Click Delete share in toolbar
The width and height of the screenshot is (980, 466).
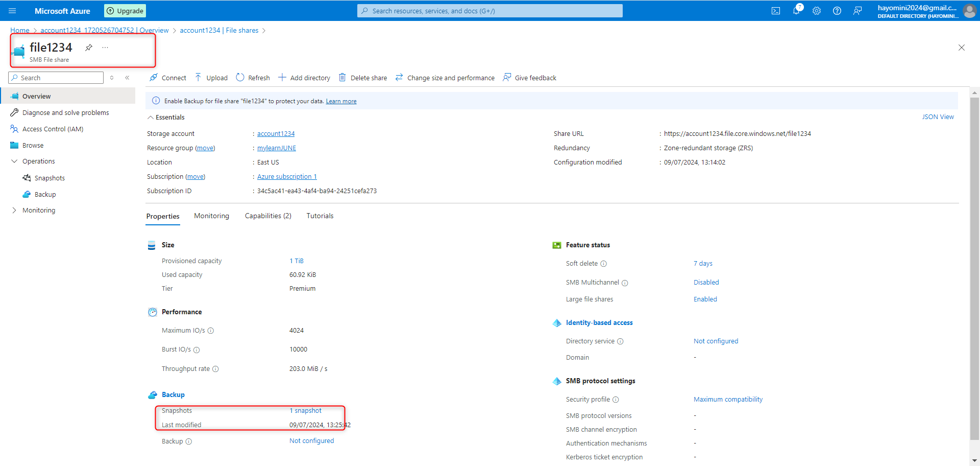pos(363,78)
